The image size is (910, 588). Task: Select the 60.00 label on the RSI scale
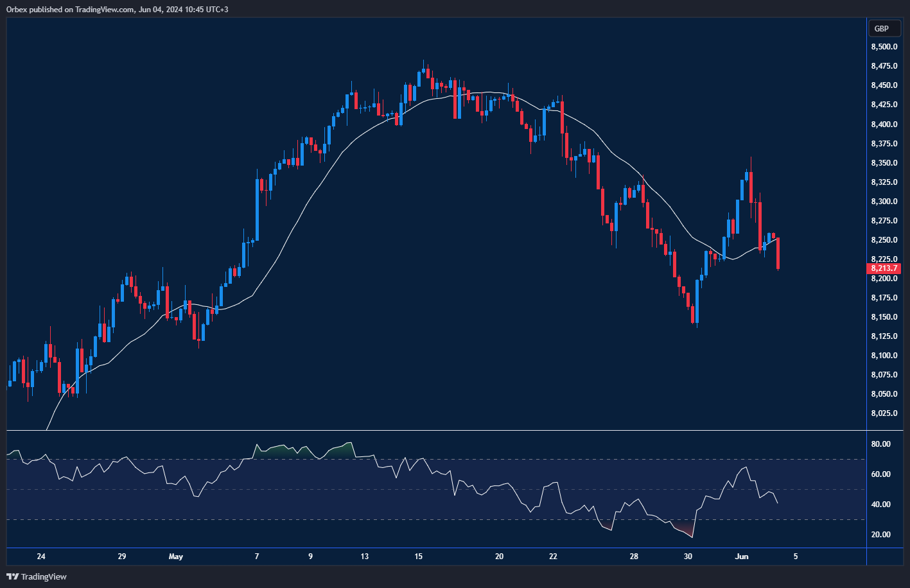(x=880, y=474)
